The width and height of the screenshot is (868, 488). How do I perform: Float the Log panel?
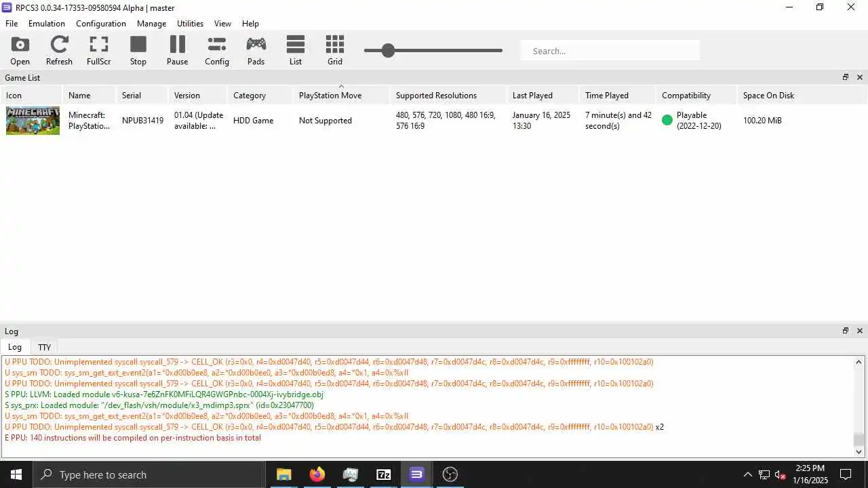click(846, 331)
